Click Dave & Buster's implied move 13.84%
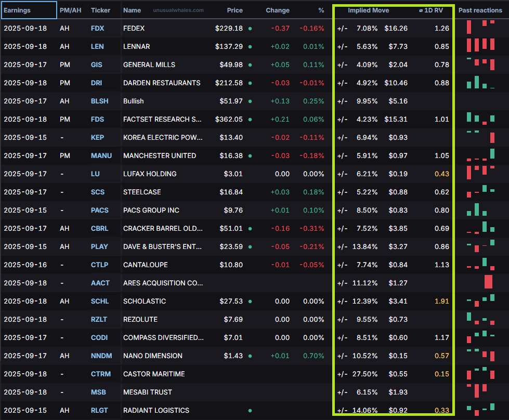509x420 pixels. pos(365,246)
